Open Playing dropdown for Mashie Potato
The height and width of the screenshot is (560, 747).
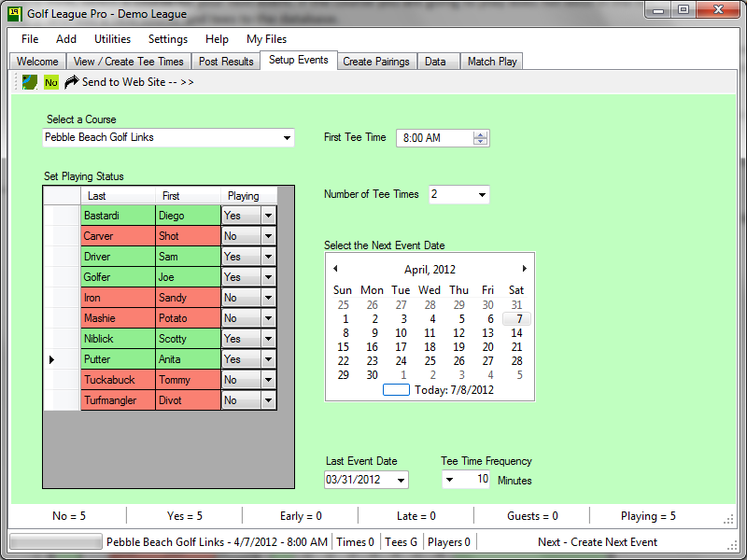click(x=268, y=318)
